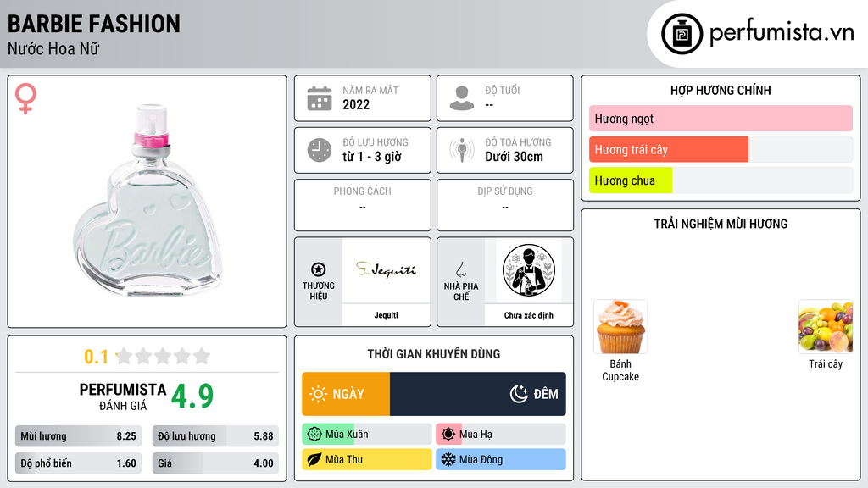Screen dimensions: 868x488
Task: Click the từ 1 - 3 giờ longevity value
Action: tap(372, 157)
